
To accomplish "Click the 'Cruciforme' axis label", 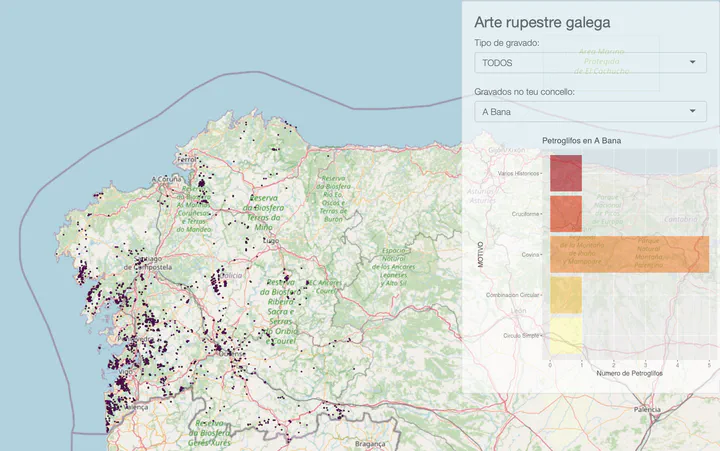I will (525, 214).
